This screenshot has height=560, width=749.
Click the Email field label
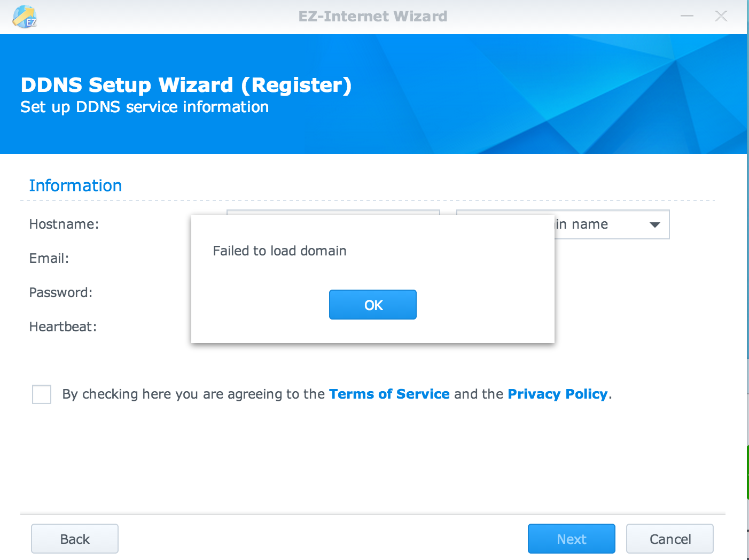point(49,259)
